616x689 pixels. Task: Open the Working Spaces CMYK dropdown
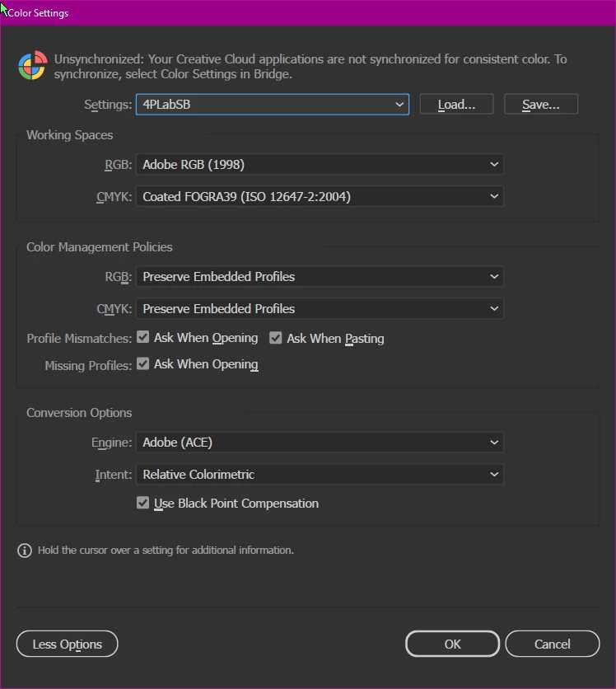click(x=320, y=196)
